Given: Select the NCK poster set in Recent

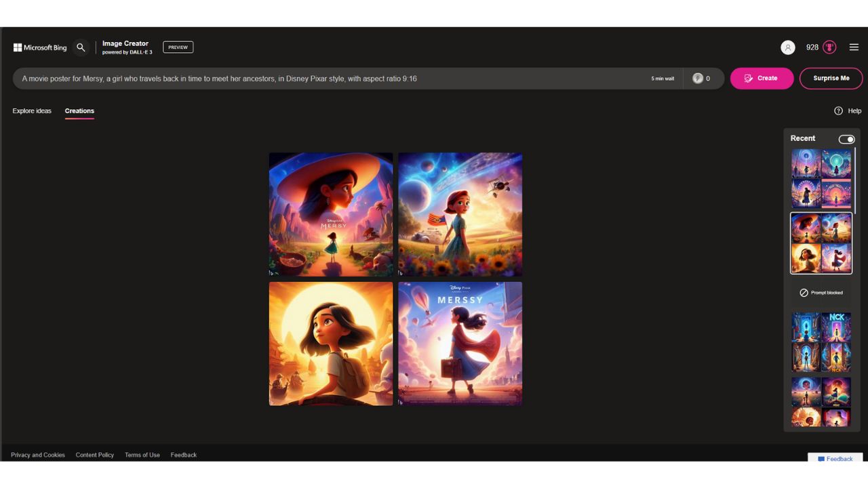Looking at the screenshot, I should pyautogui.click(x=821, y=342).
